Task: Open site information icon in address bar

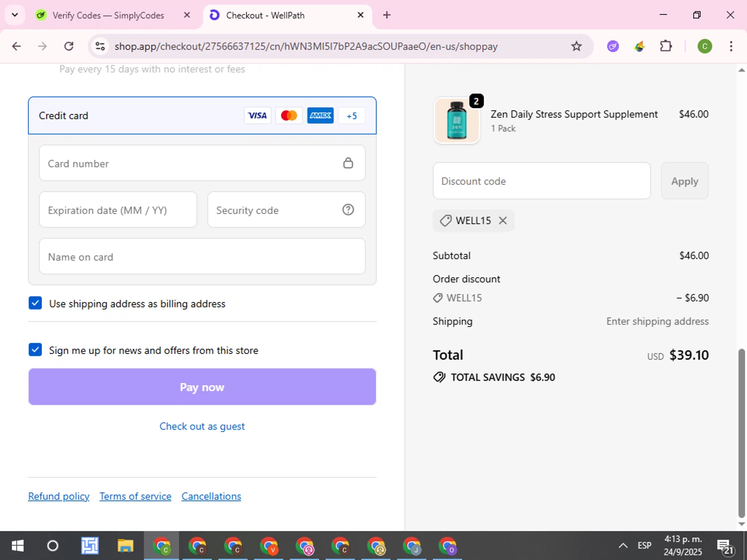Action: point(100,46)
